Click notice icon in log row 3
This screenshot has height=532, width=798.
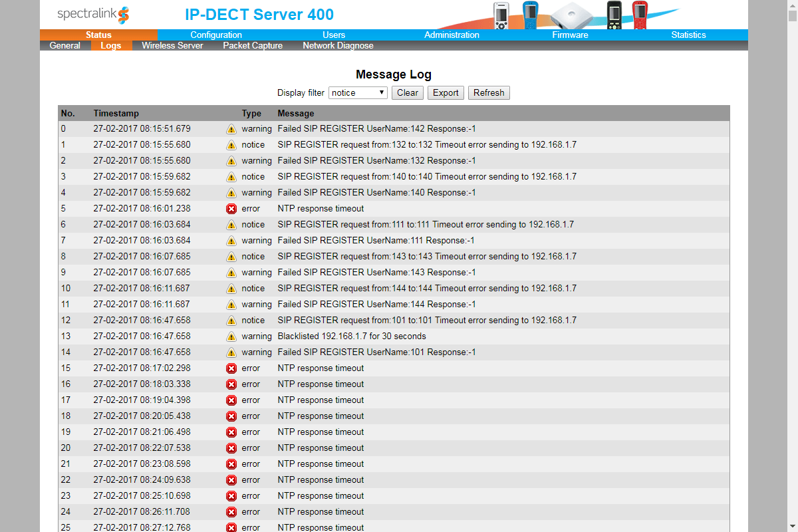(x=231, y=177)
